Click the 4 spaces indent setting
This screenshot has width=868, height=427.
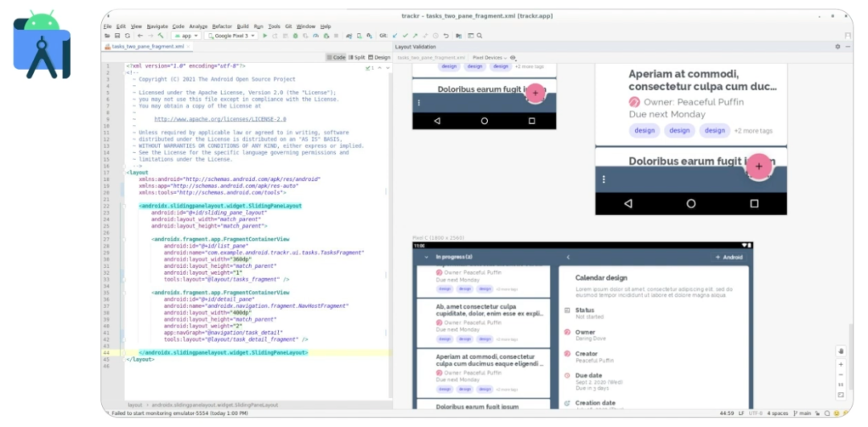coord(777,413)
